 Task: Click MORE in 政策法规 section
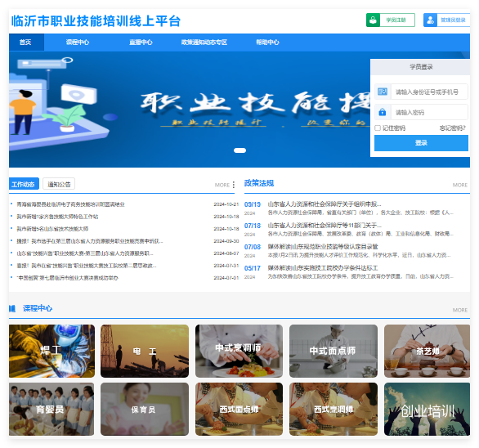pyautogui.click(x=460, y=185)
